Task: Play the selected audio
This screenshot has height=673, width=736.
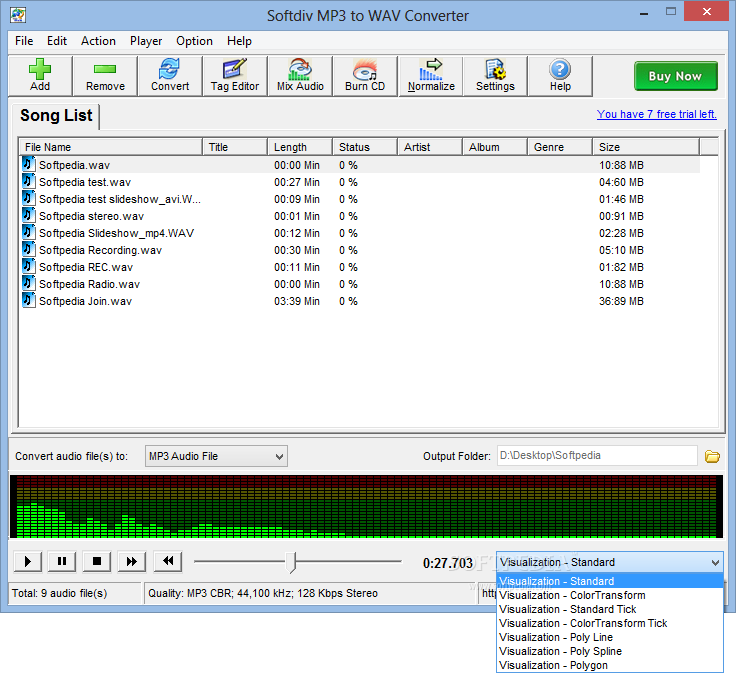Action: [28, 561]
